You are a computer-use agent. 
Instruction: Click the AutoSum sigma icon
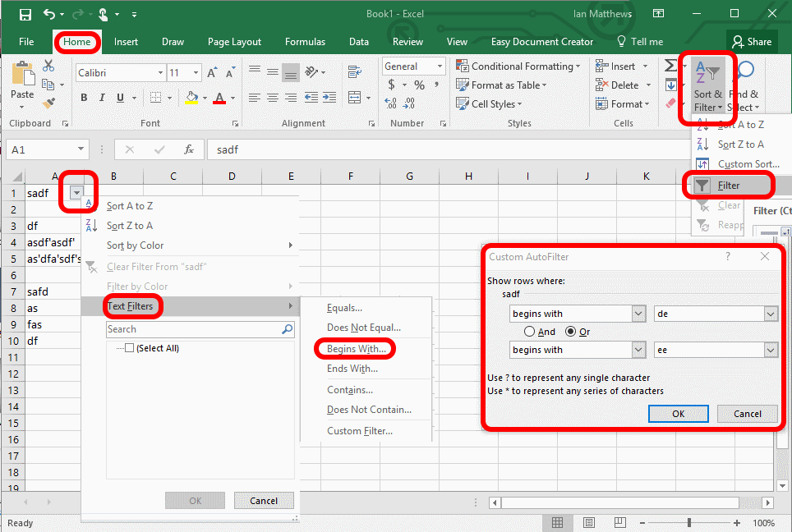point(670,66)
